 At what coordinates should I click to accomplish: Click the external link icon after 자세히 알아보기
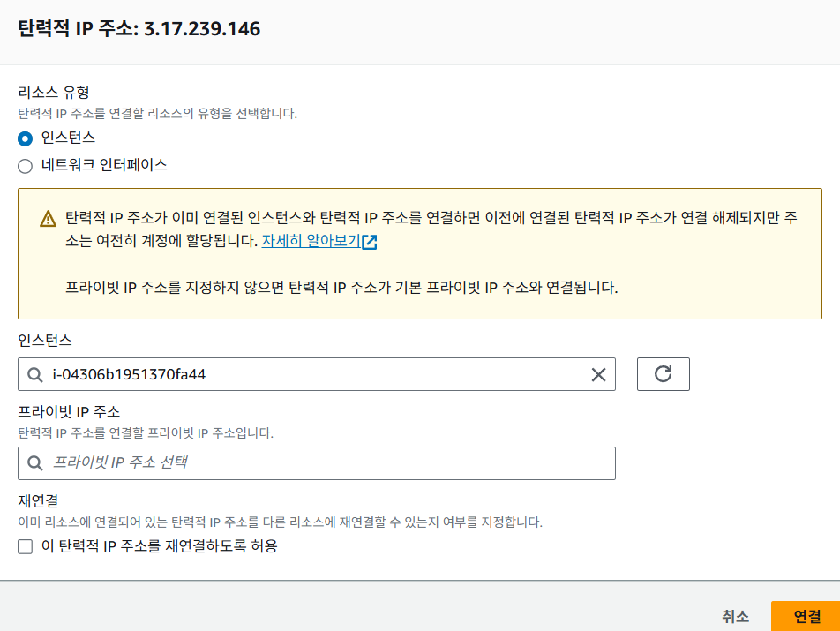point(370,242)
